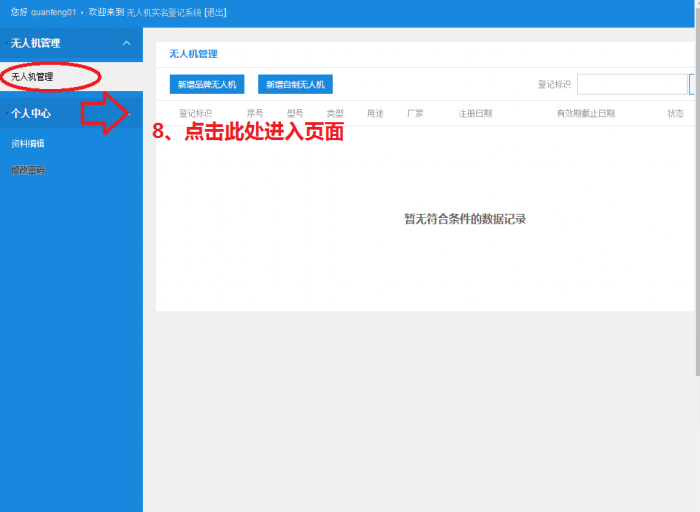700x512 pixels.
Task: Focus the 登记标识 search input field
Action: [632, 84]
